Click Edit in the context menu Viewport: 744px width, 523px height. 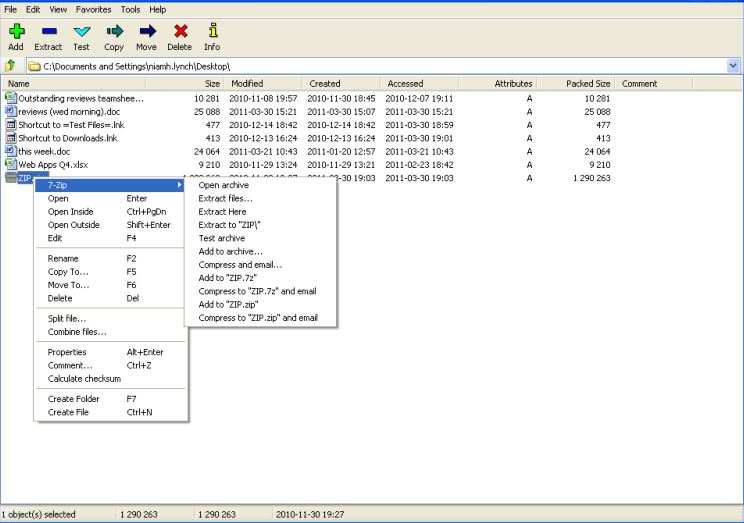point(110,238)
